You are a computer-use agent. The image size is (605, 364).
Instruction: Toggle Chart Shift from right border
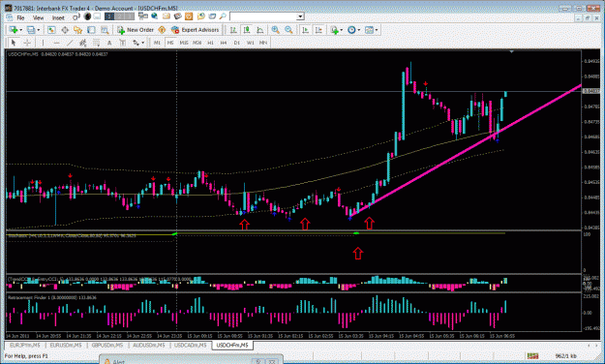(x=318, y=30)
